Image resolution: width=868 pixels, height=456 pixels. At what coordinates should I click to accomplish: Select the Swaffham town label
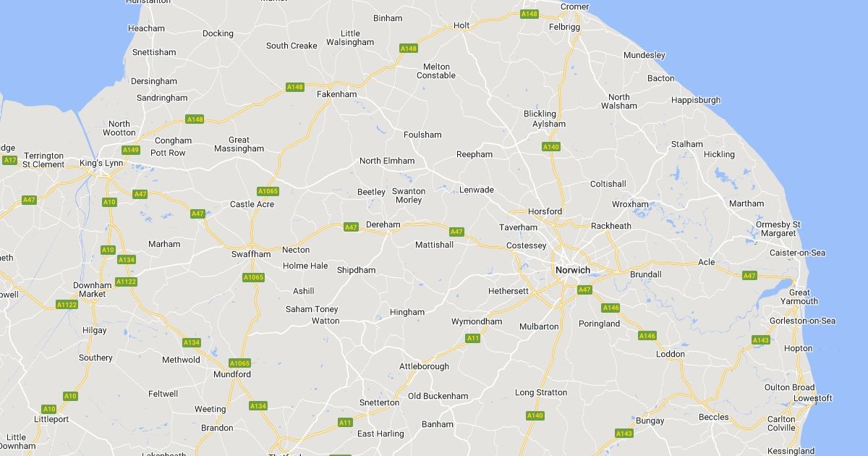pyautogui.click(x=251, y=254)
